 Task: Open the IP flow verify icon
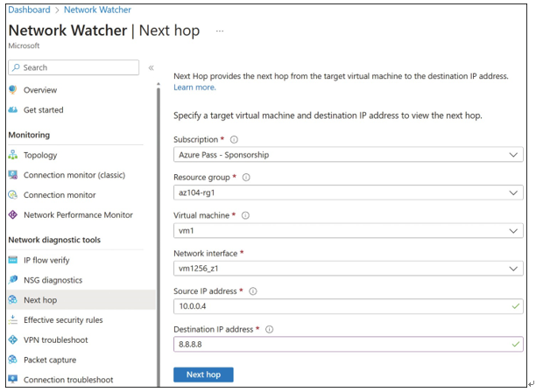point(12,260)
